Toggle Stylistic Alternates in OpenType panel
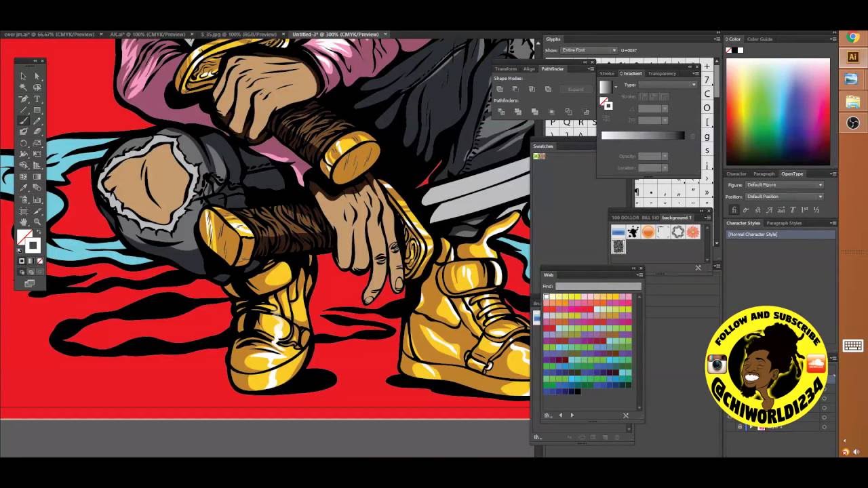 (781, 210)
